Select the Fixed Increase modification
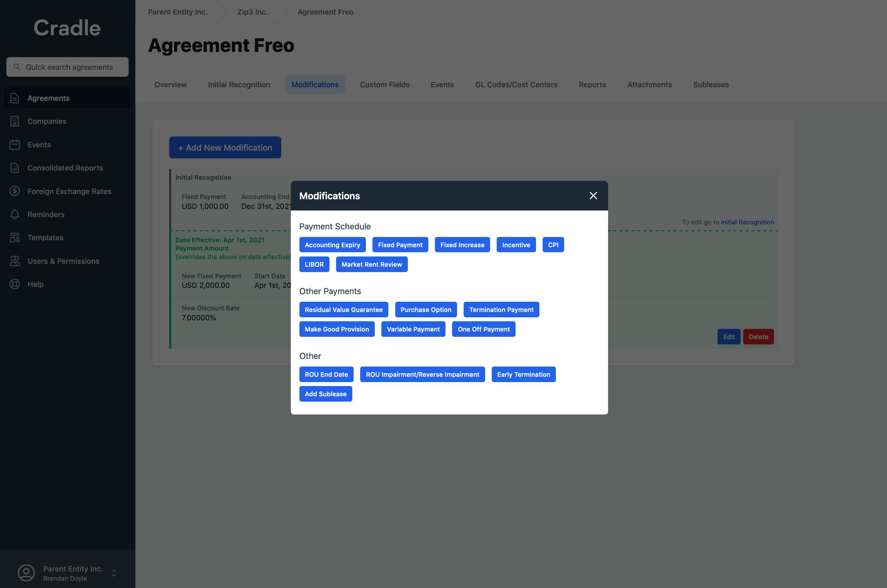This screenshot has width=887, height=588. 462,245
